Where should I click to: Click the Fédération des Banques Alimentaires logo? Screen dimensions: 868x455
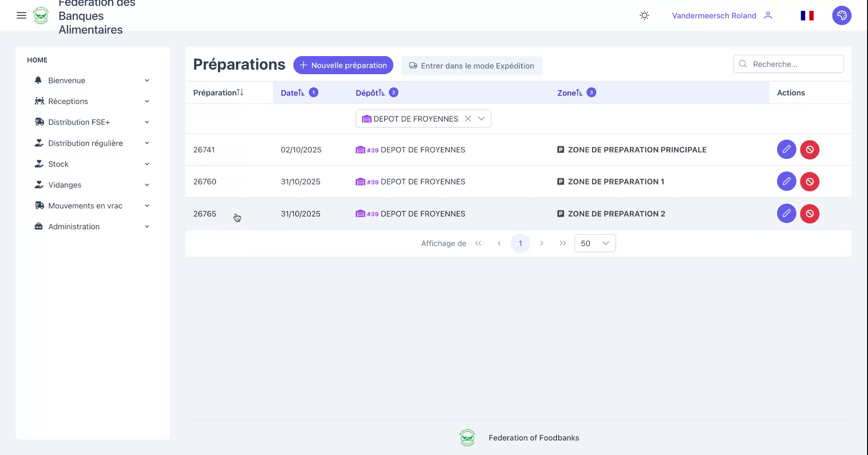41,15
